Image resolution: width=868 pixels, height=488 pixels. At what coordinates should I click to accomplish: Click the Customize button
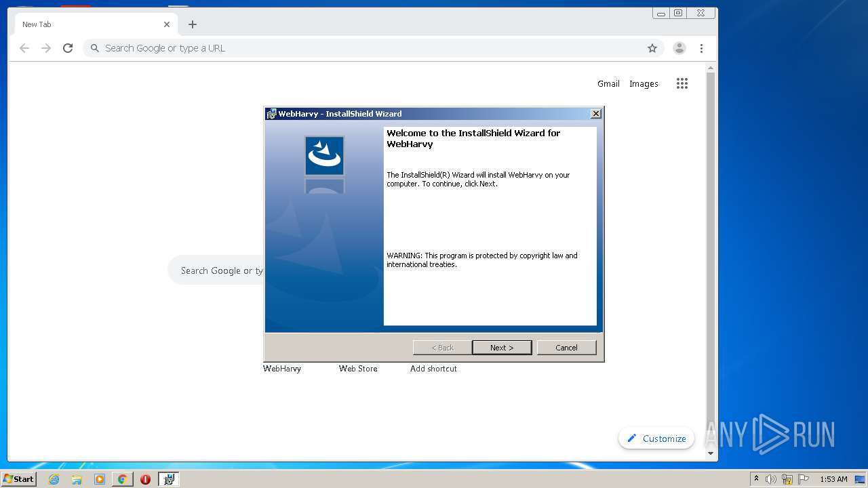tap(656, 439)
